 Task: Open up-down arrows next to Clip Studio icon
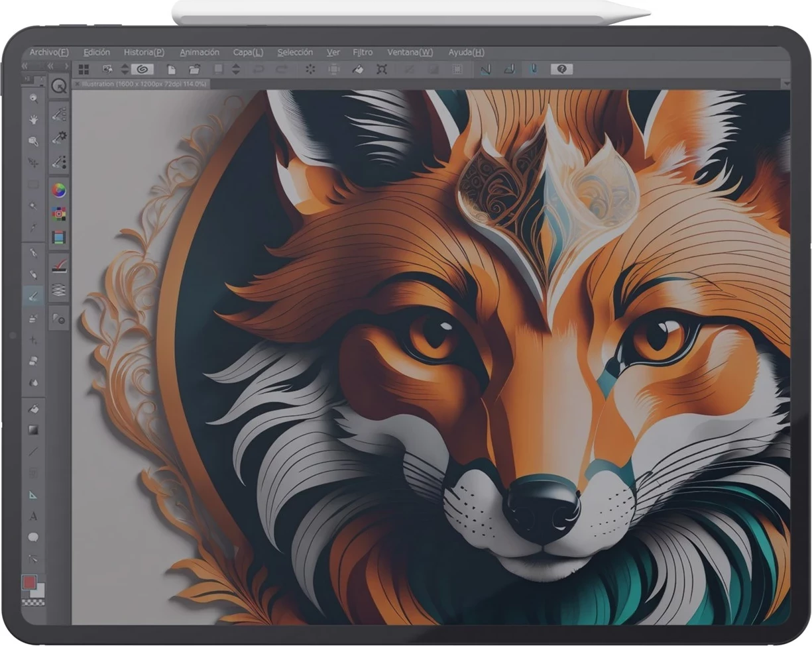tap(125, 69)
